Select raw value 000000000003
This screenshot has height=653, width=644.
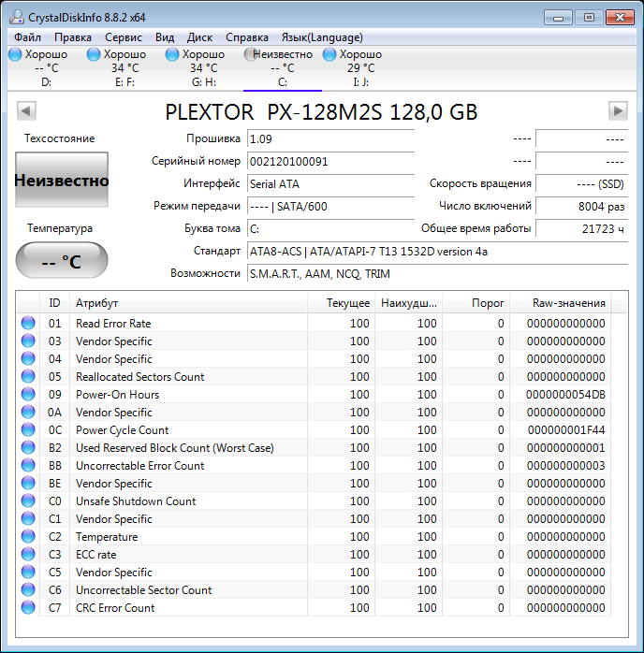click(x=565, y=465)
